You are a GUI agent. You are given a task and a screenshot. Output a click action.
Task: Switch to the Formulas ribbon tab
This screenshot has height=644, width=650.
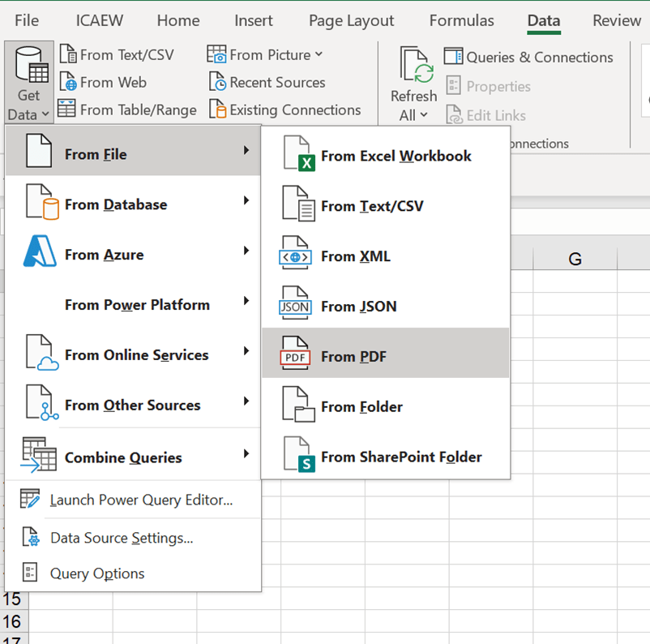point(461,21)
